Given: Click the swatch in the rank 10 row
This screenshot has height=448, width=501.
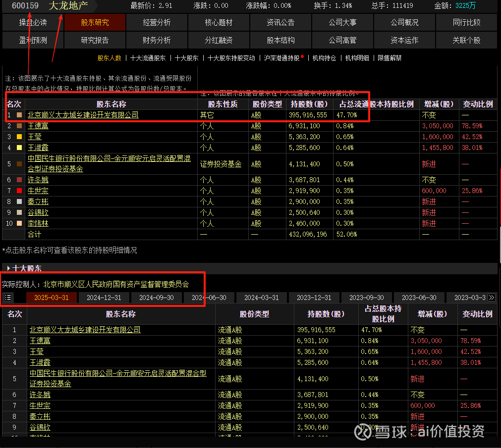Looking at the screenshot, I should (19, 223).
